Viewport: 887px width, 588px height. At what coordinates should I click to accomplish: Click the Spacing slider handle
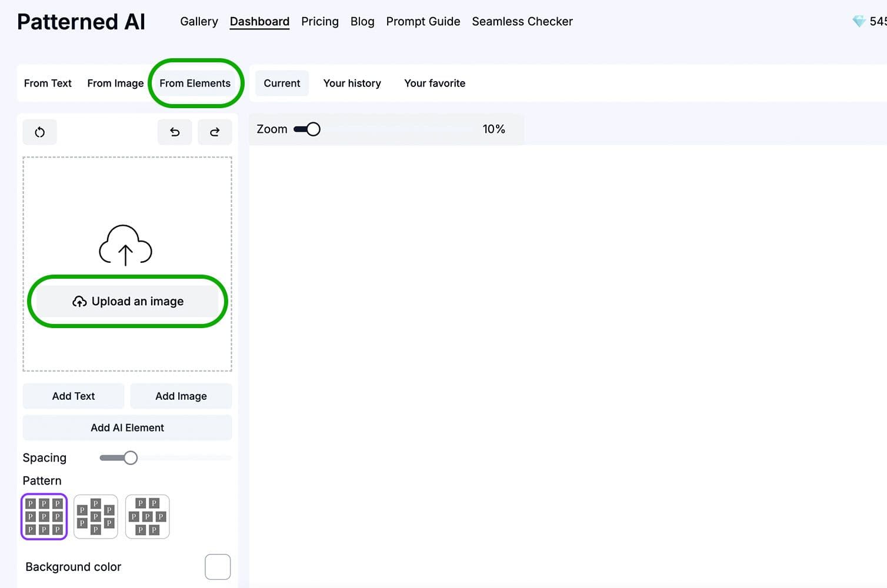(x=131, y=458)
